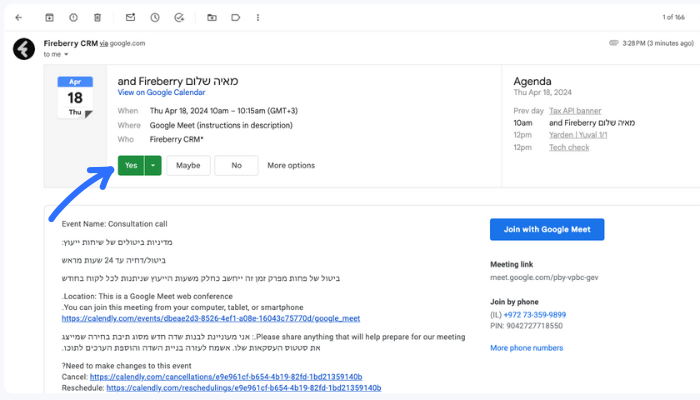The image size is (700, 400).
Task: Open More options for the RSVP
Action: [291, 165]
